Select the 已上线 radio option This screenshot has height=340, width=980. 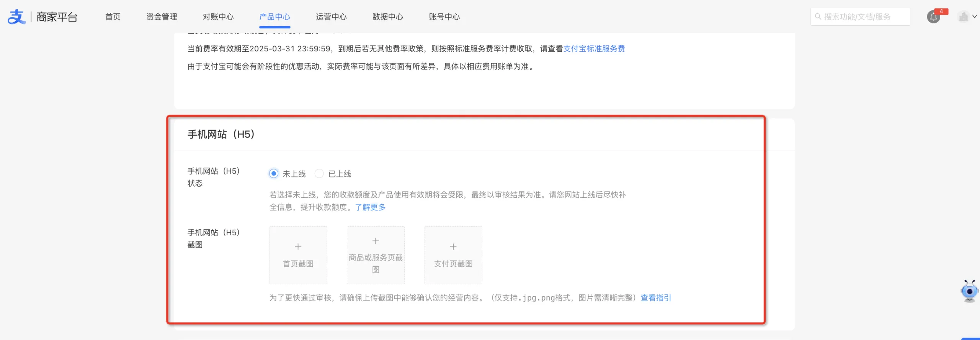tap(319, 174)
